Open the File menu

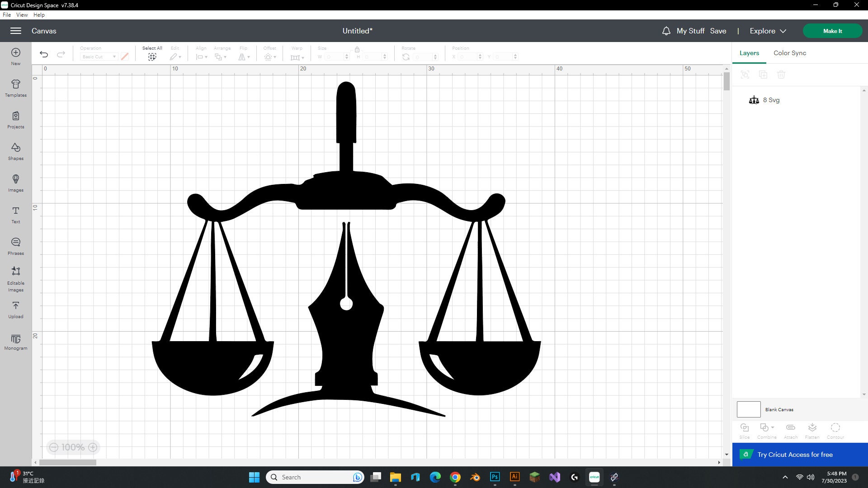[7, 14]
